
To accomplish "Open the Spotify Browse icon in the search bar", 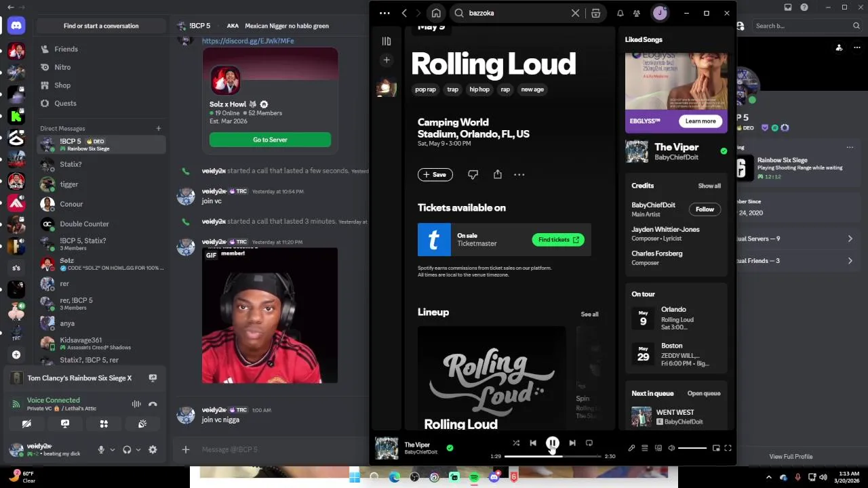I will coord(595,13).
